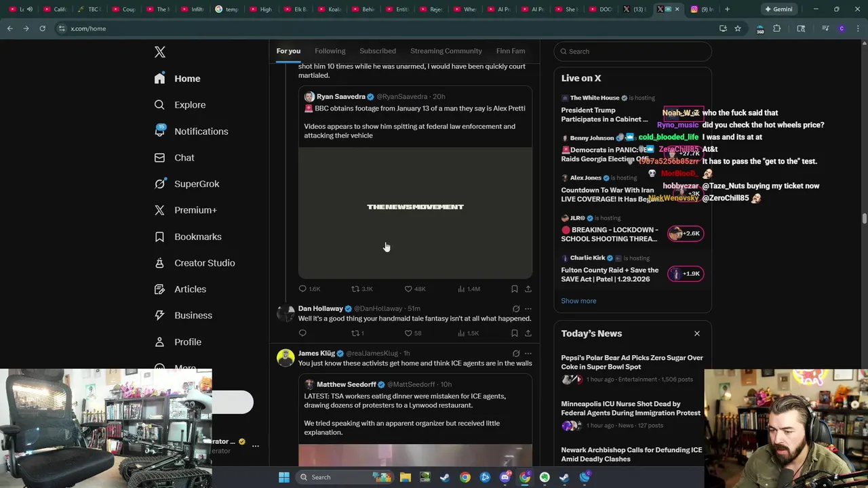The height and width of the screenshot is (488, 868).
Task: Open Premium+ in the sidebar
Action: (x=185, y=210)
